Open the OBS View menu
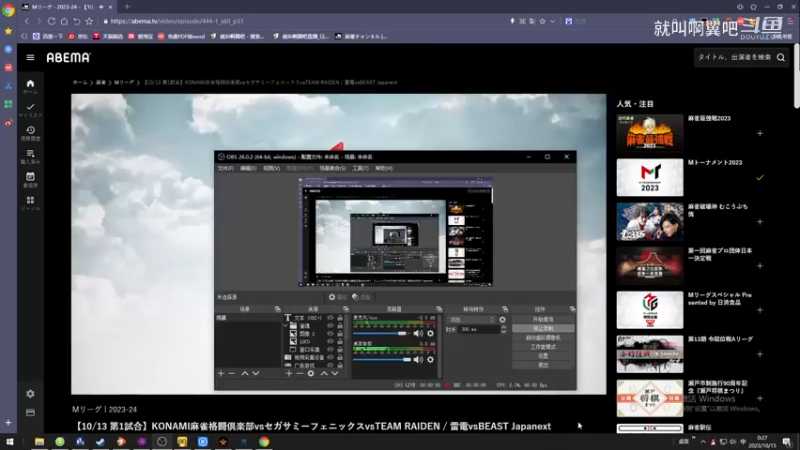This screenshot has height=450, width=800. coord(271,168)
